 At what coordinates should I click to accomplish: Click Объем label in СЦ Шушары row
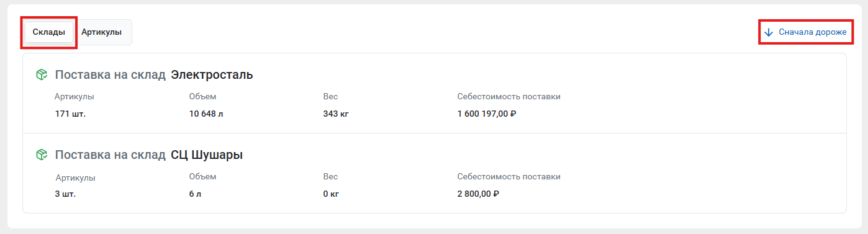(202, 177)
